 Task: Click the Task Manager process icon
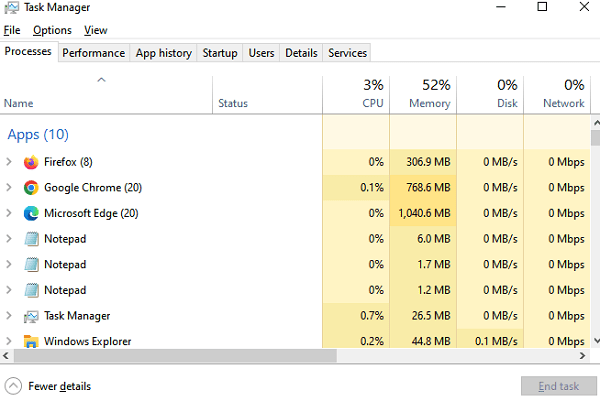[31, 316]
